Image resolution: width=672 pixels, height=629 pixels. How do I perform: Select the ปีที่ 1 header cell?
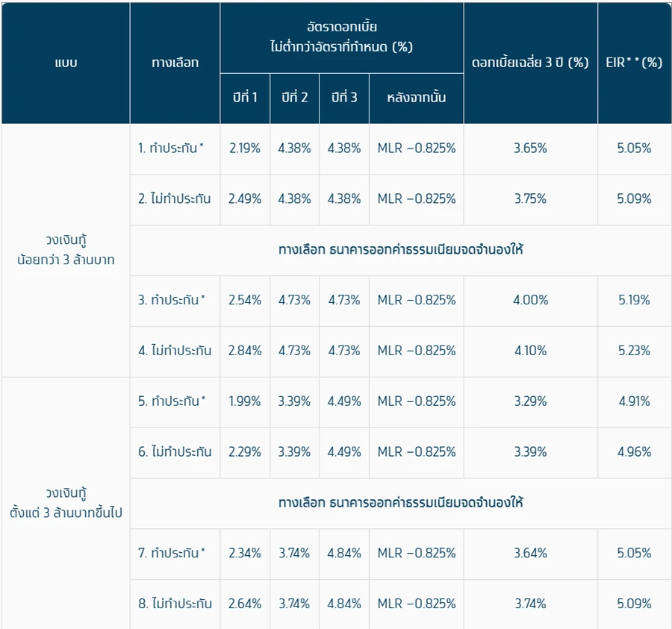coord(245,98)
